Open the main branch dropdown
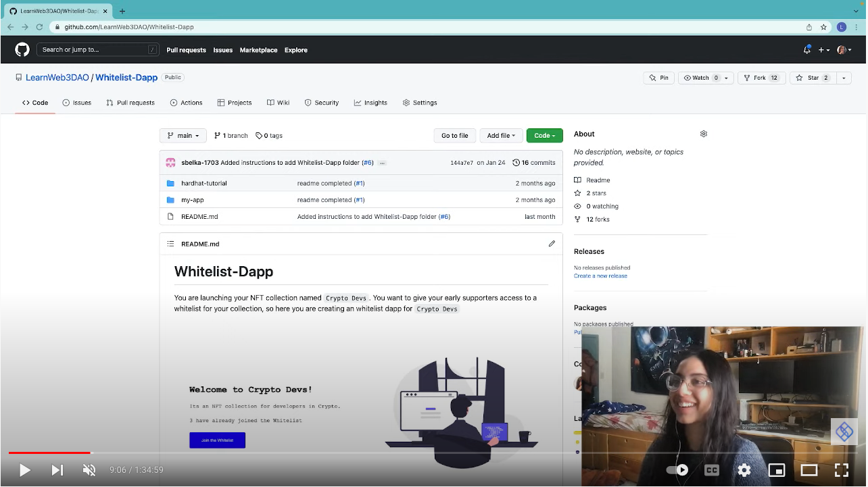The image size is (868, 487). (183, 136)
